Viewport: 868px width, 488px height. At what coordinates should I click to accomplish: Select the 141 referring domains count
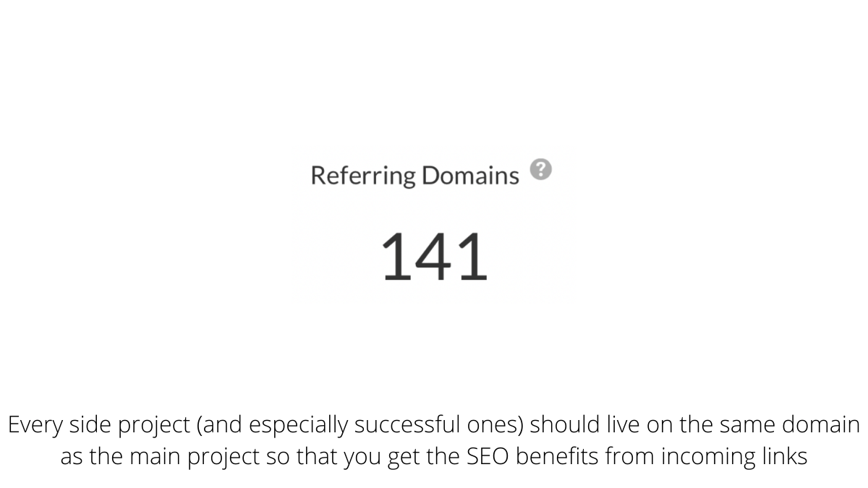pyautogui.click(x=434, y=257)
